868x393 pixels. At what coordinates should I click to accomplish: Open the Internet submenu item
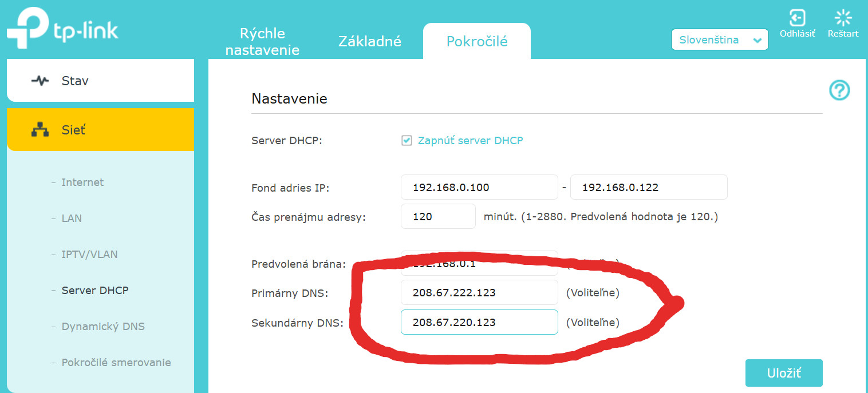point(82,182)
